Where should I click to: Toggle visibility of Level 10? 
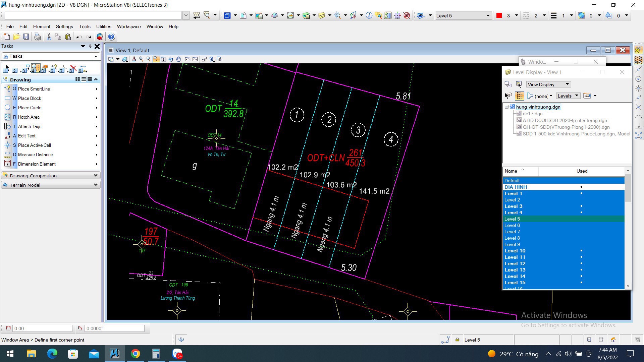[x=515, y=251]
